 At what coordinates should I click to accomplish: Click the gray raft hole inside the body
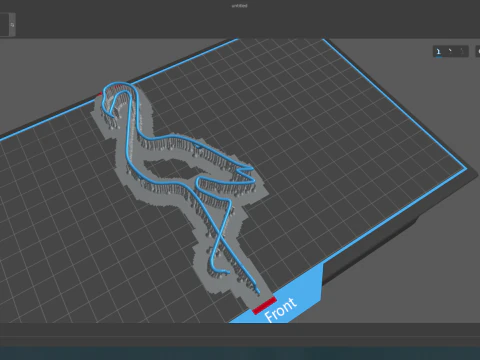click(172, 169)
